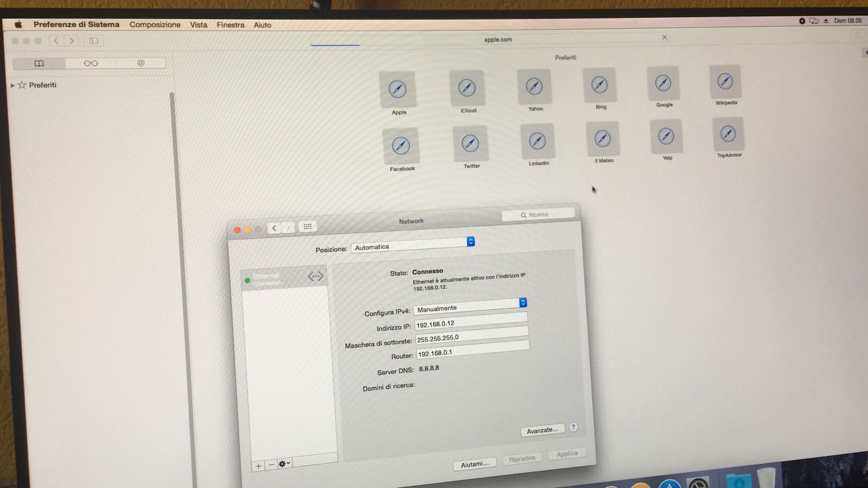Click the screen mirroring menu bar icon

coord(814,21)
